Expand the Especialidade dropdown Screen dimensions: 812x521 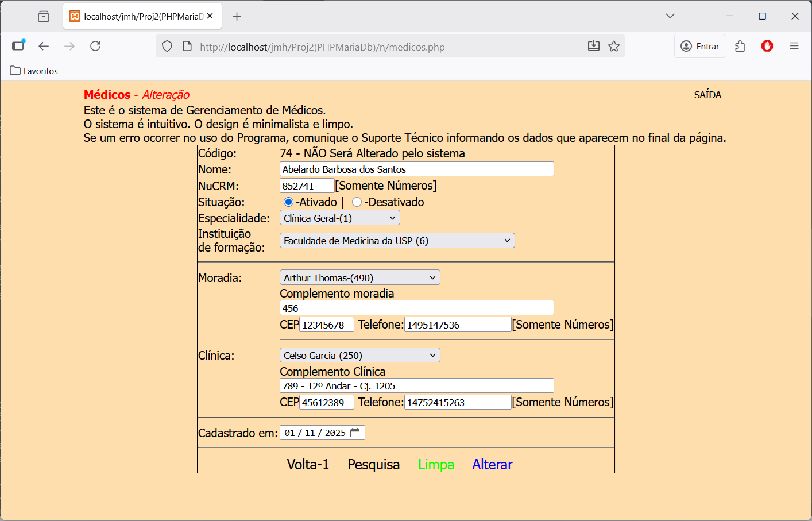point(340,218)
